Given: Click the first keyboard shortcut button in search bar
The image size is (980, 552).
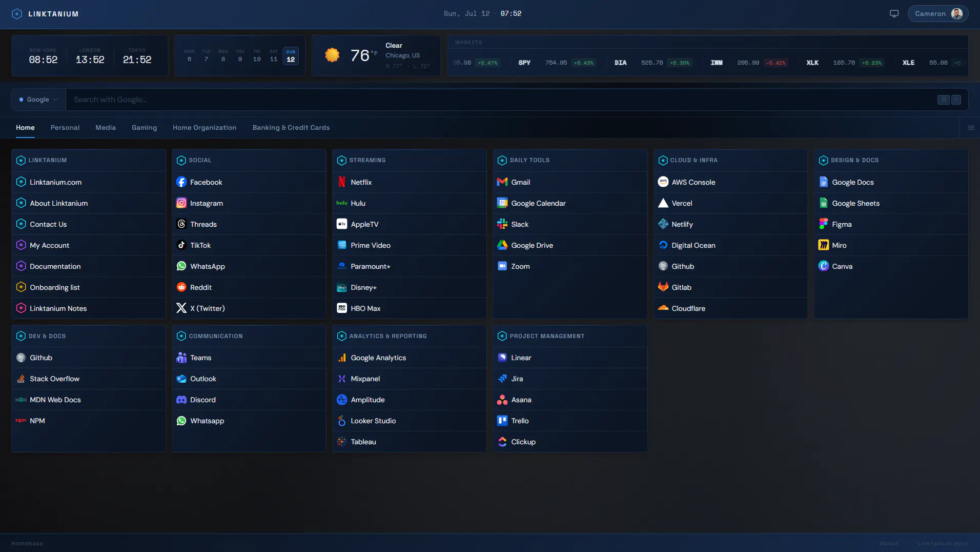Looking at the screenshot, I should (943, 100).
